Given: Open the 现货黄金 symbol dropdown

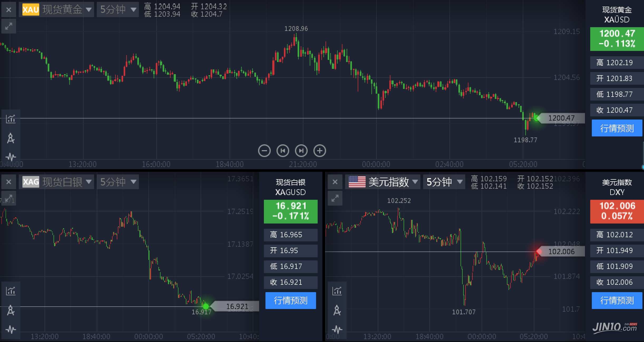Looking at the screenshot, I should 56,10.
